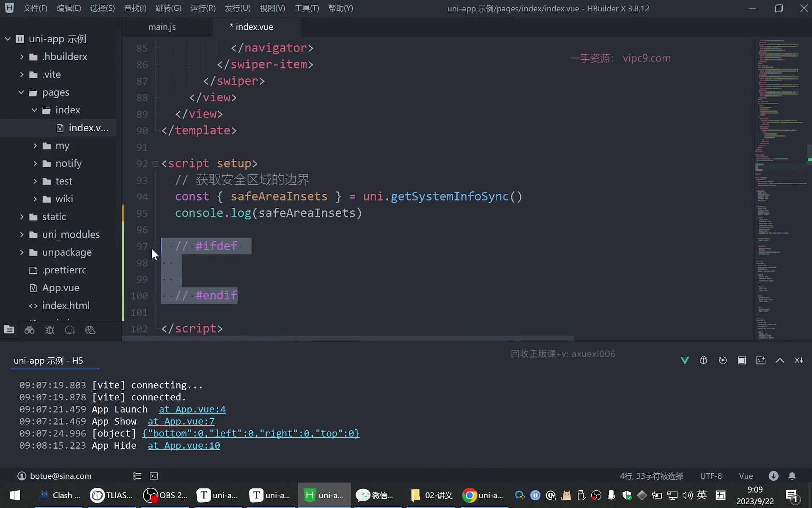Image resolution: width=812 pixels, height=508 pixels.
Task: Change the UTF-8 encoding in status bar
Action: coord(711,476)
